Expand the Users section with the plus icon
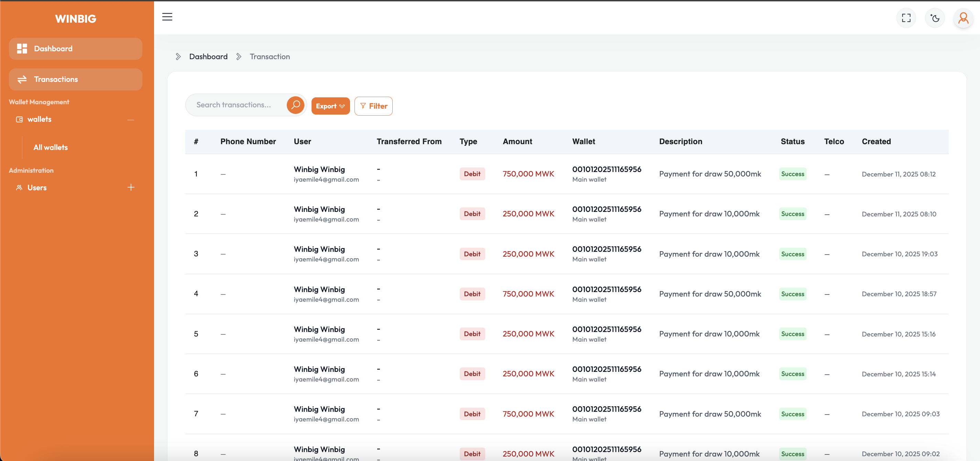This screenshot has height=461, width=980. coord(131,187)
